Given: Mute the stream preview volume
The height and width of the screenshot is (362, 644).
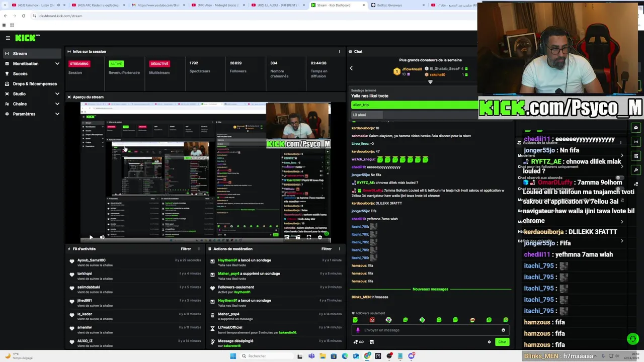Looking at the screenshot, I should 102,237.
